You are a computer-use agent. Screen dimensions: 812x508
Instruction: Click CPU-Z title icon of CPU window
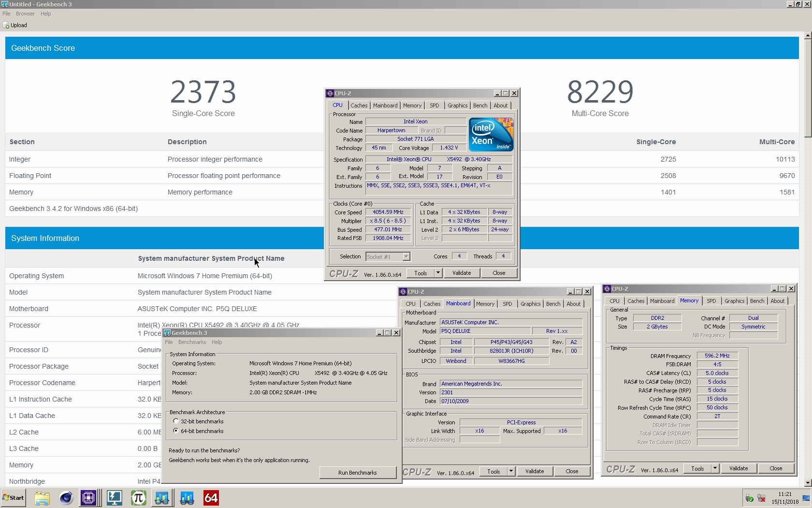330,93
